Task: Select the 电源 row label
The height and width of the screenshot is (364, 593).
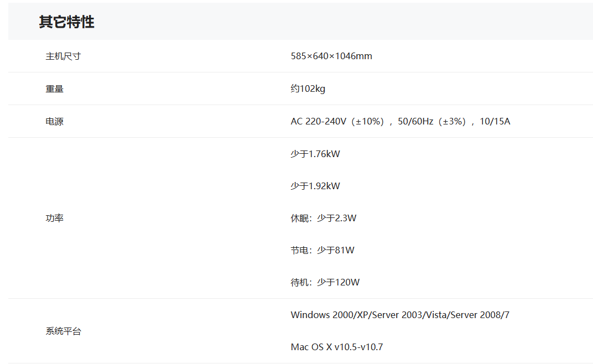Action: [54, 121]
